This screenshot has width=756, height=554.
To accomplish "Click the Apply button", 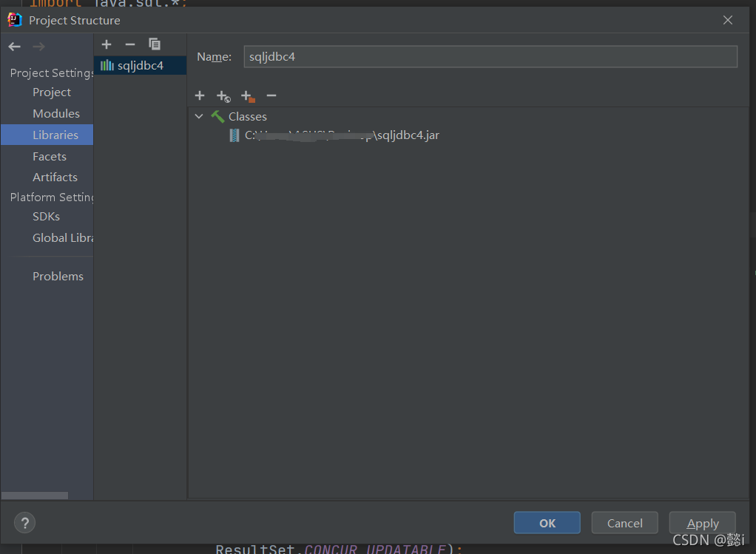I will click(x=702, y=523).
